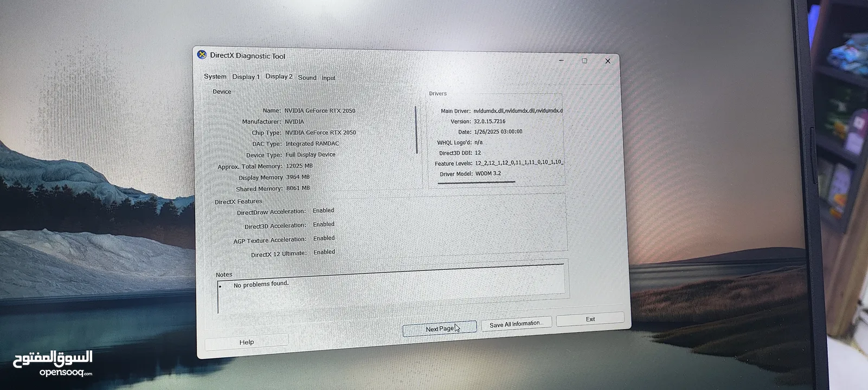Click the DirectX 12 Ultimate Enabled value
Image resolution: width=868 pixels, height=390 pixels.
pos(324,252)
